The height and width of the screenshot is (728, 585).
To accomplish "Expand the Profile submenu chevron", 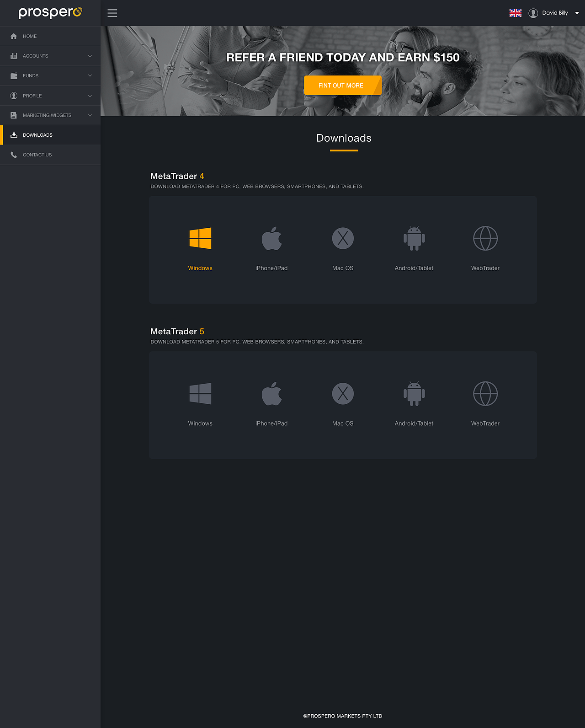I will tap(90, 96).
